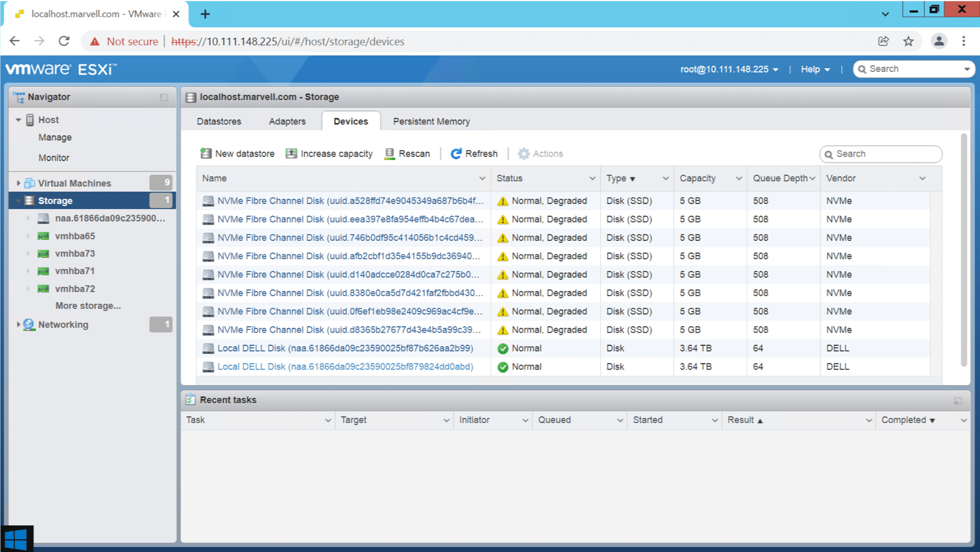Open the Actions gear menu

click(541, 153)
